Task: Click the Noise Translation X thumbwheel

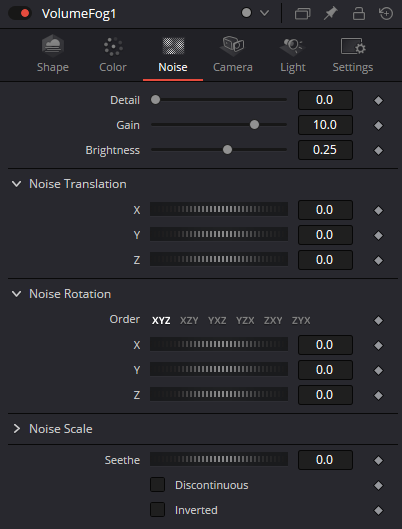Action: pyautogui.click(x=219, y=209)
